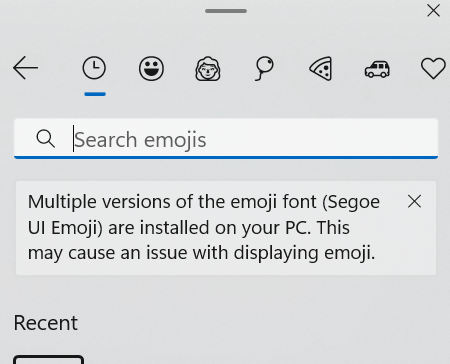Go back using the left arrow
The width and height of the screenshot is (450, 364).
pos(25,68)
